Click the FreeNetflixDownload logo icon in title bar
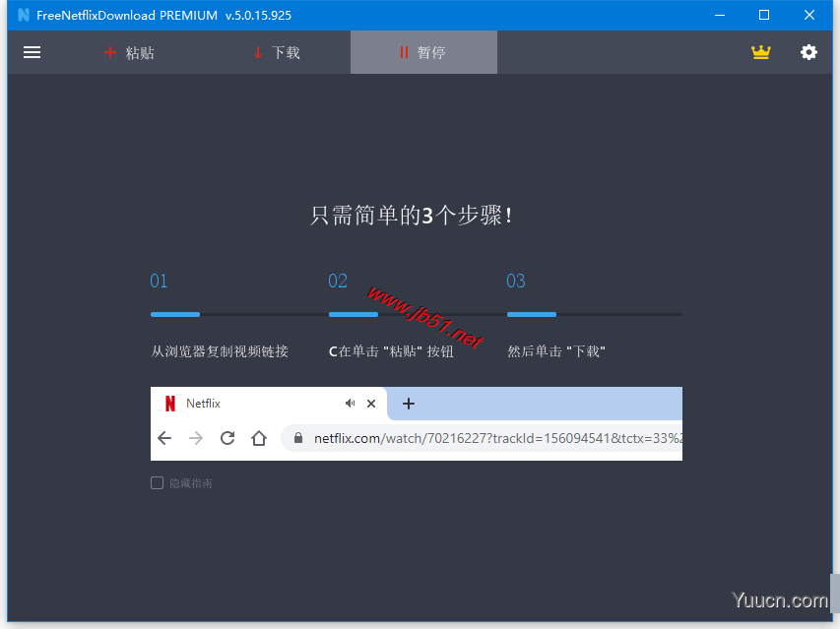 (23, 15)
